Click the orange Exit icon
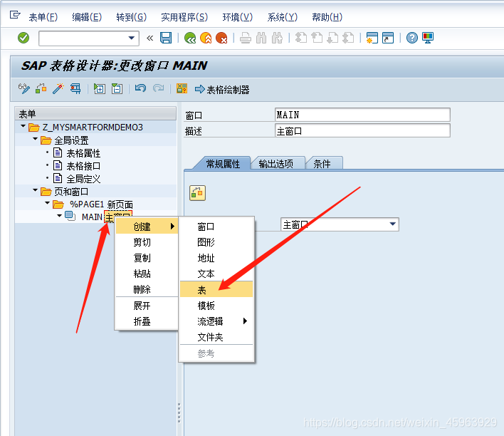The image size is (504, 436). 206,38
